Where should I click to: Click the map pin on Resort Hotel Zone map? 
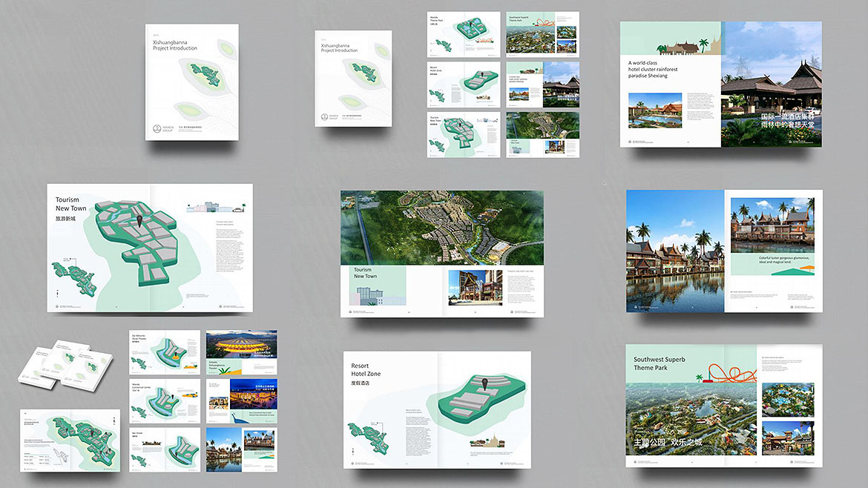tap(484, 383)
